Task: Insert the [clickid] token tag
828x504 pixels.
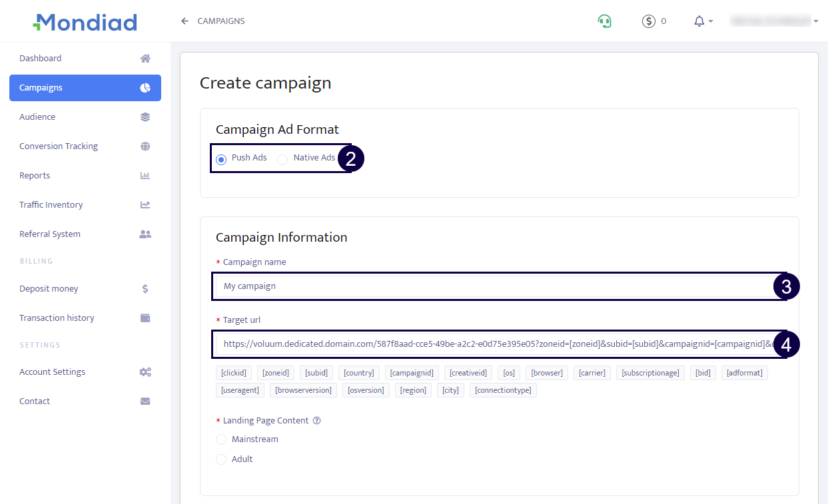Action: tap(234, 373)
